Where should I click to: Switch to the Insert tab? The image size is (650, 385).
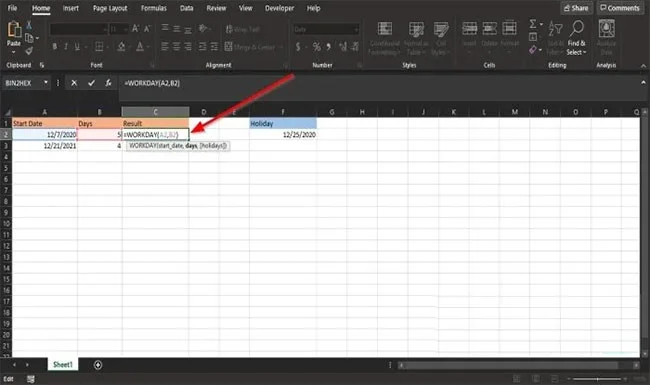click(x=70, y=8)
